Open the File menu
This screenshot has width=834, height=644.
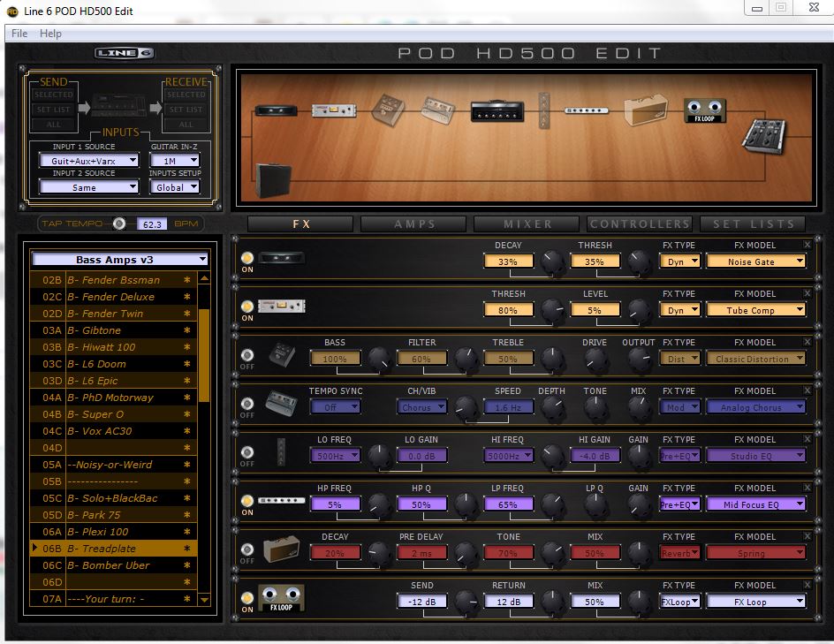(19, 33)
